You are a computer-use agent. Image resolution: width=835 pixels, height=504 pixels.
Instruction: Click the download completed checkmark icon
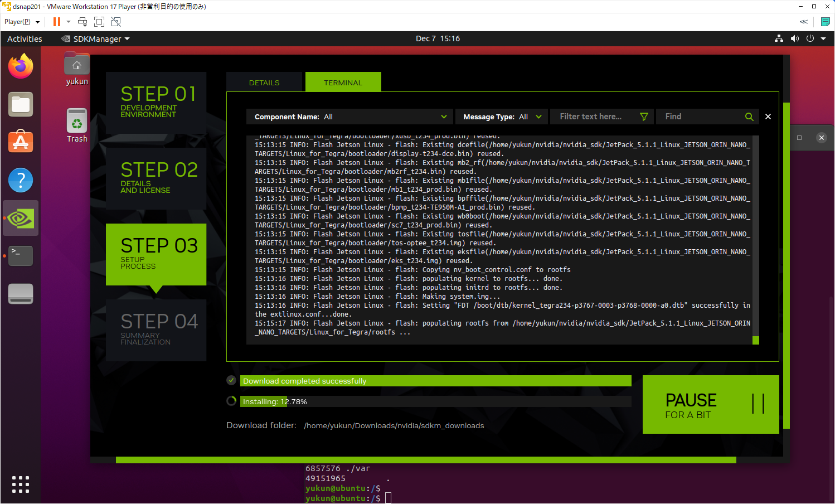click(232, 380)
